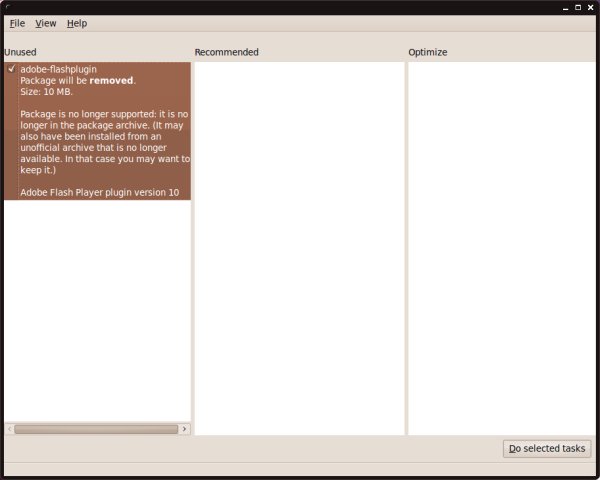
Task: Click 'Adobe Flash Player plugin version 10' text
Action: [x=99, y=192]
